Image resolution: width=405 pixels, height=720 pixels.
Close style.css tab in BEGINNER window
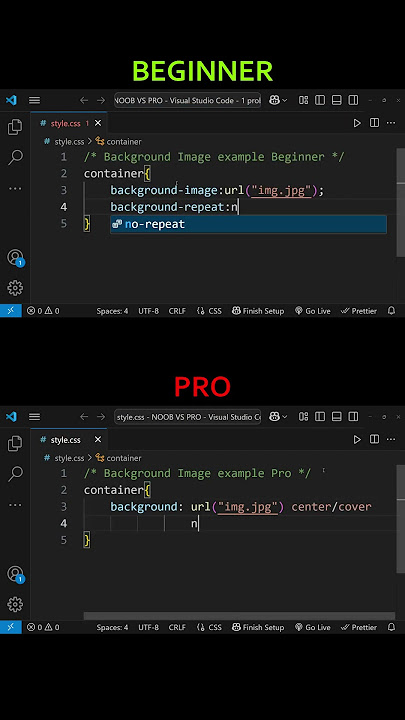(98, 123)
